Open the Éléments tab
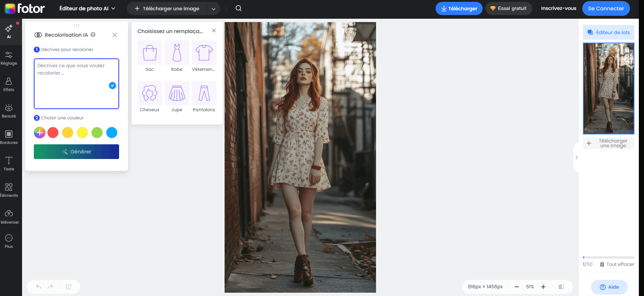 point(9,190)
